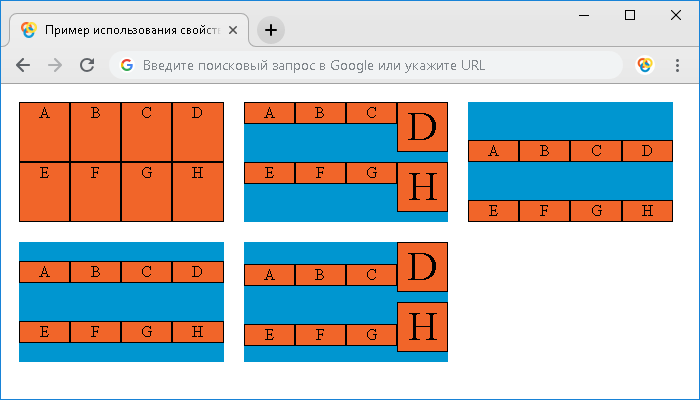The width and height of the screenshot is (700, 400).
Task: Focus the Google search URL field
Action: [x=366, y=65]
